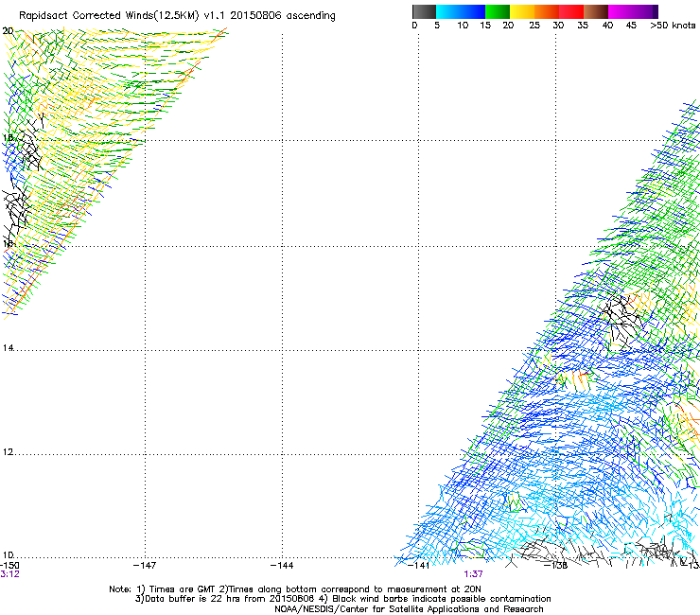Click the yellow 20-25 knots legend swatch
Image resolution: width=700 pixels, height=615 pixels.
pos(522,11)
